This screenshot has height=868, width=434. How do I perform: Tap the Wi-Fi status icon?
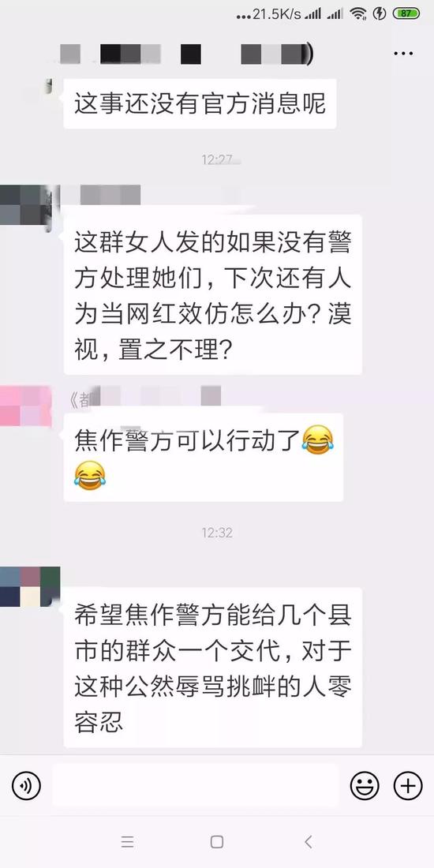point(359,14)
